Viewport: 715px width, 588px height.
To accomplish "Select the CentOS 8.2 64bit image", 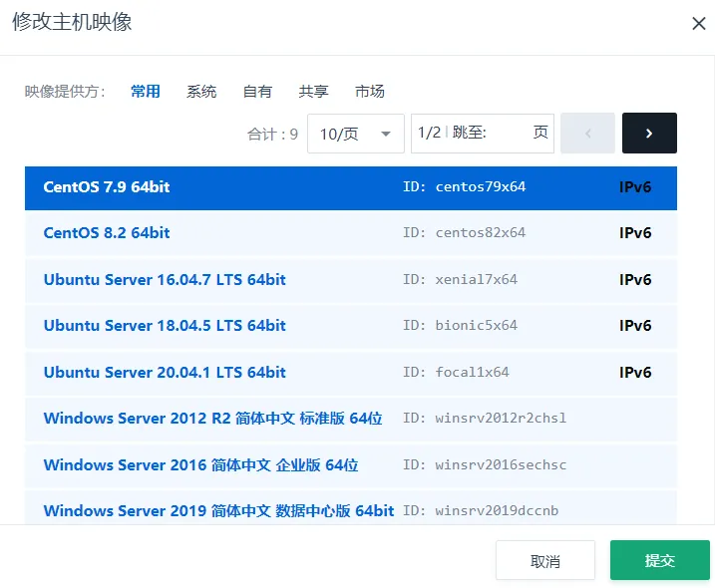I will pyautogui.click(x=351, y=233).
